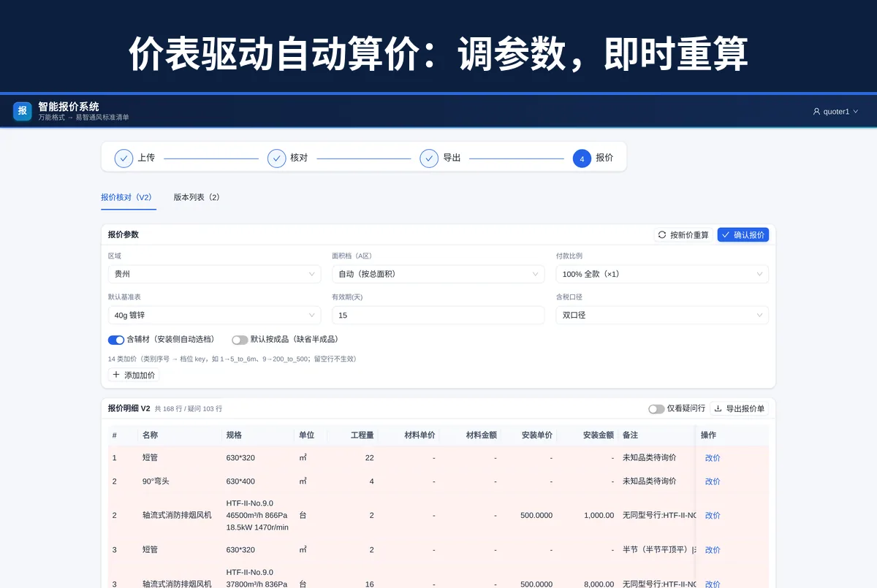Click 改价 link for 90°弯头 row
Viewport: 877px width, 588px height.
(x=713, y=481)
